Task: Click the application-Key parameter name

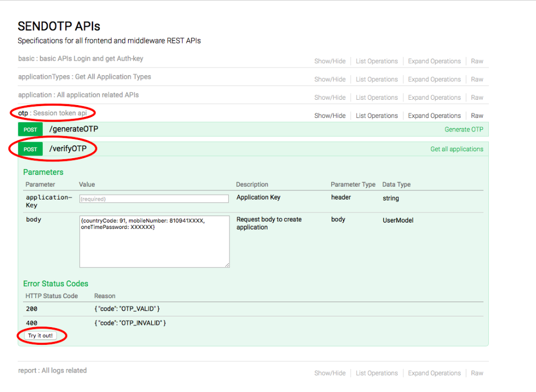Action: click(x=49, y=201)
